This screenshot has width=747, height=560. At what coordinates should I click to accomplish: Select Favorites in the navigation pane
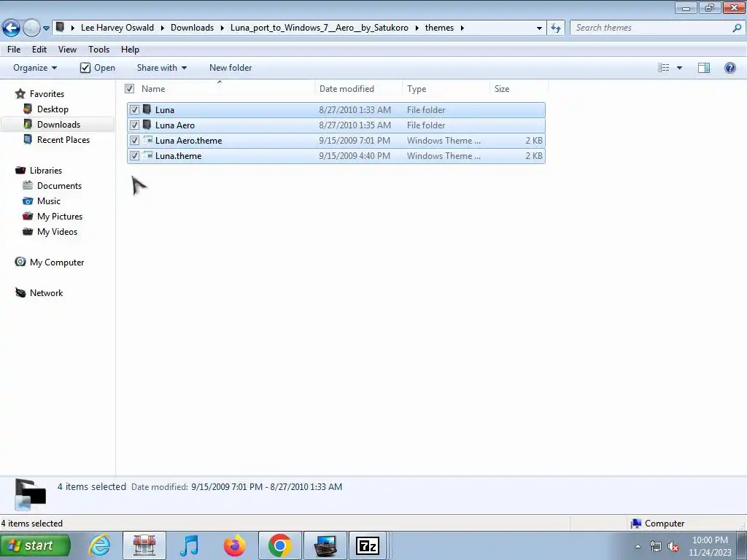pyautogui.click(x=47, y=94)
